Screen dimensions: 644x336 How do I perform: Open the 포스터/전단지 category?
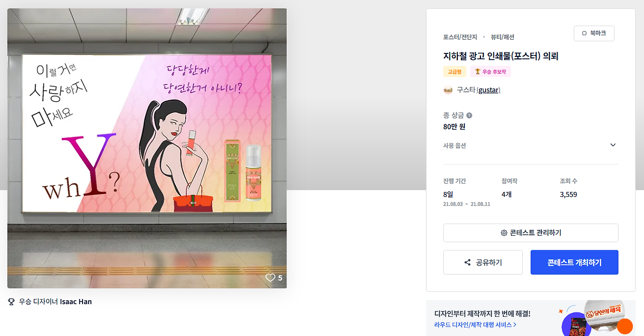[x=460, y=37]
